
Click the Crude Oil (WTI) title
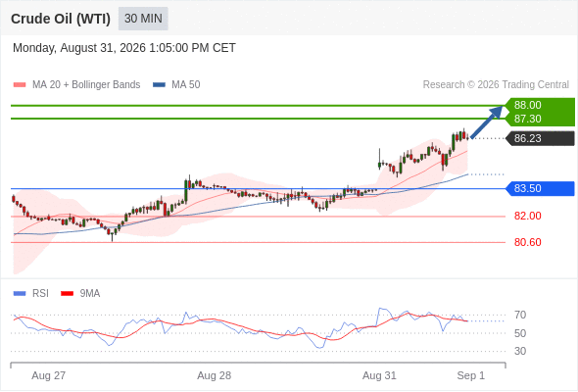pyautogui.click(x=61, y=19)
